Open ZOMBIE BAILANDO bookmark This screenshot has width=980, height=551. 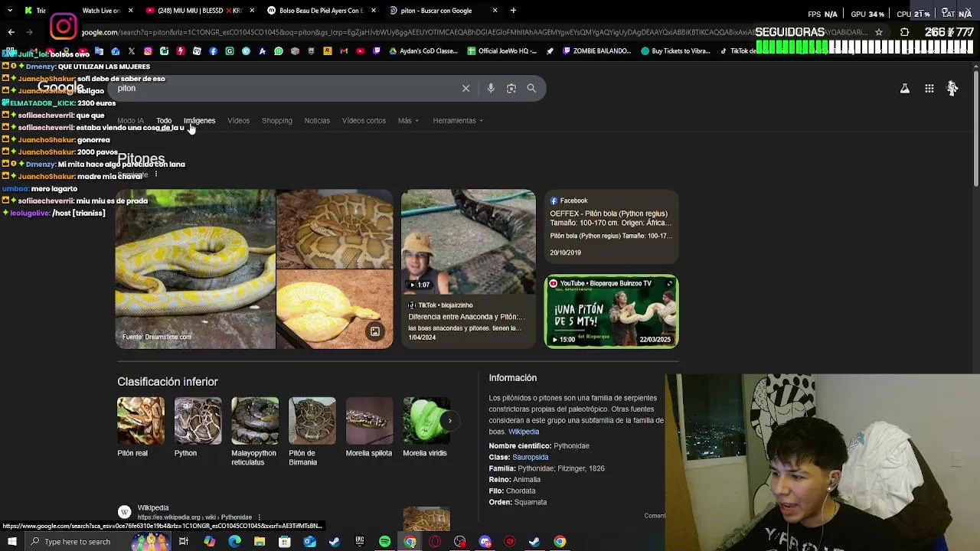597,51
